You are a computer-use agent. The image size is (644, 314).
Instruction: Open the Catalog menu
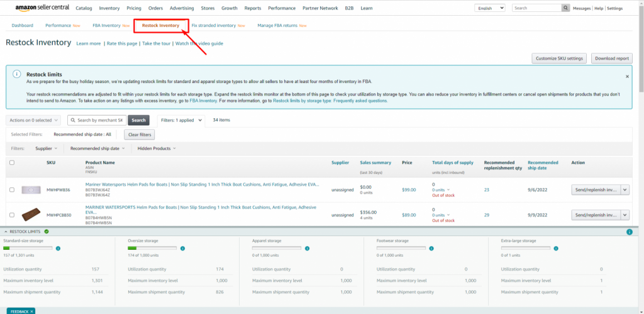click(x=84, y=8)
